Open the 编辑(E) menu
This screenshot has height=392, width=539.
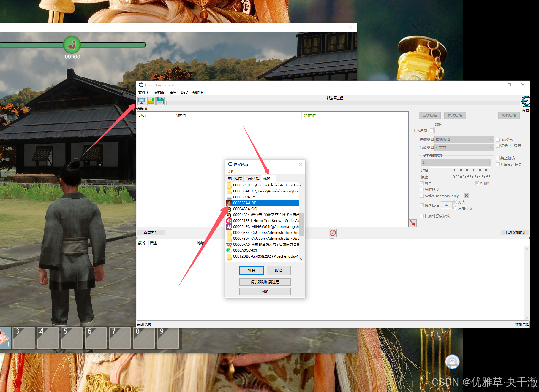point(159,93)
